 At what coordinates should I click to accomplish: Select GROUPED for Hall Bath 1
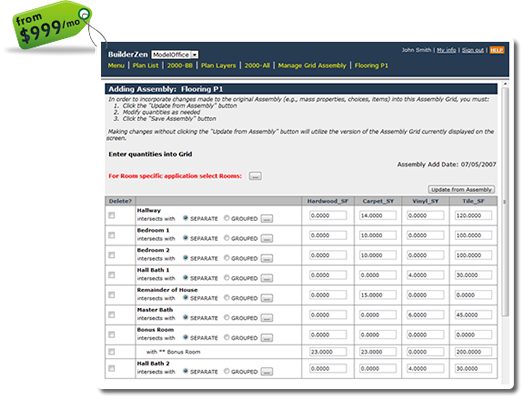(227, 278)
